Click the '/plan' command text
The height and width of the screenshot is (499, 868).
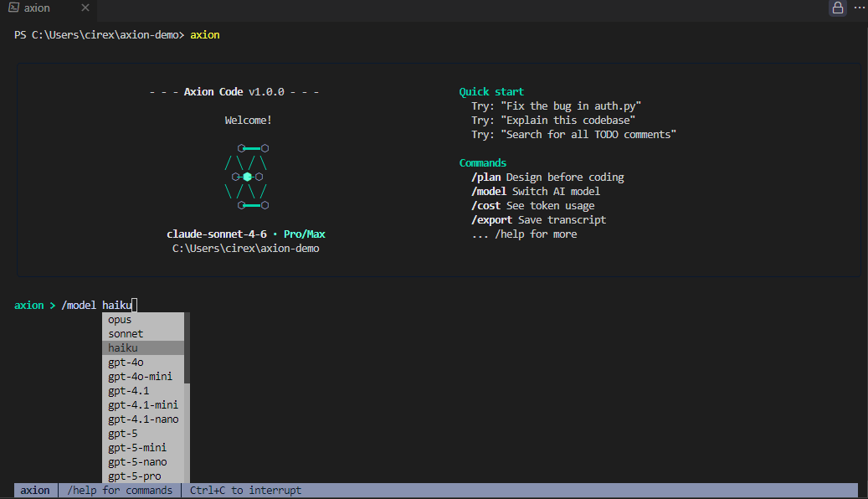point(486,177)
